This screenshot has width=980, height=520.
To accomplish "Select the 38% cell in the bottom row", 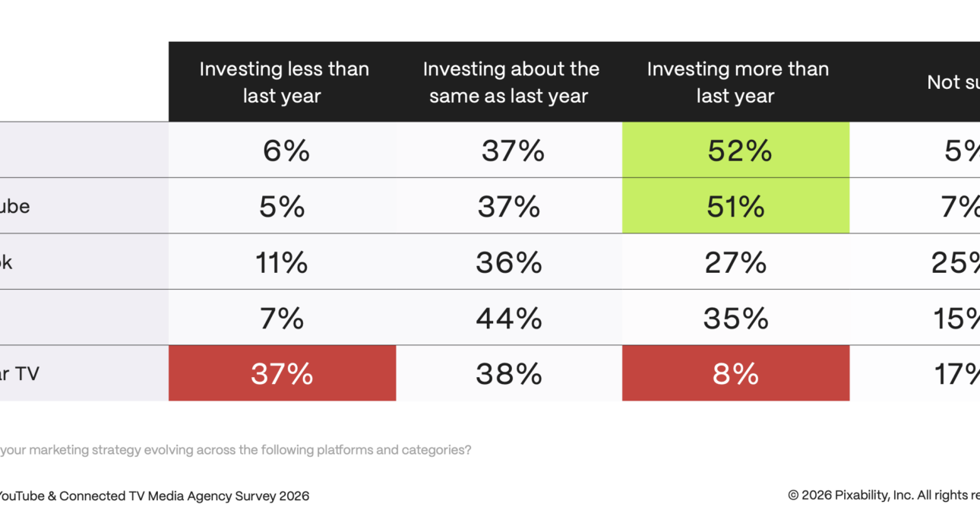I will 509,373.
